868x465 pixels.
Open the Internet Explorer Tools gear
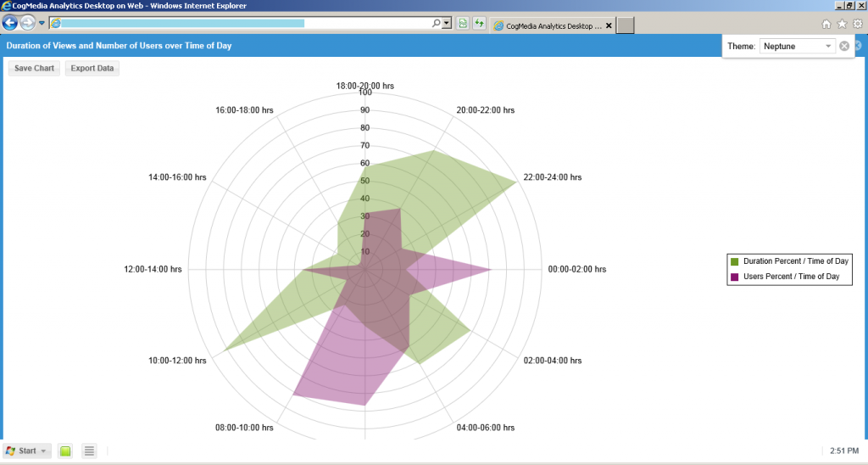[857, 24]
